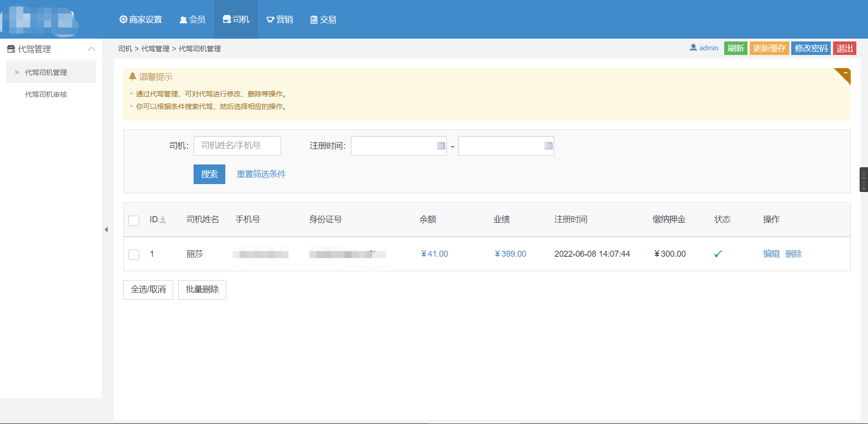868x424 pixels.
Task: Click inside the 司机姓名/手机号 input field
Action: tap(237, 146)
